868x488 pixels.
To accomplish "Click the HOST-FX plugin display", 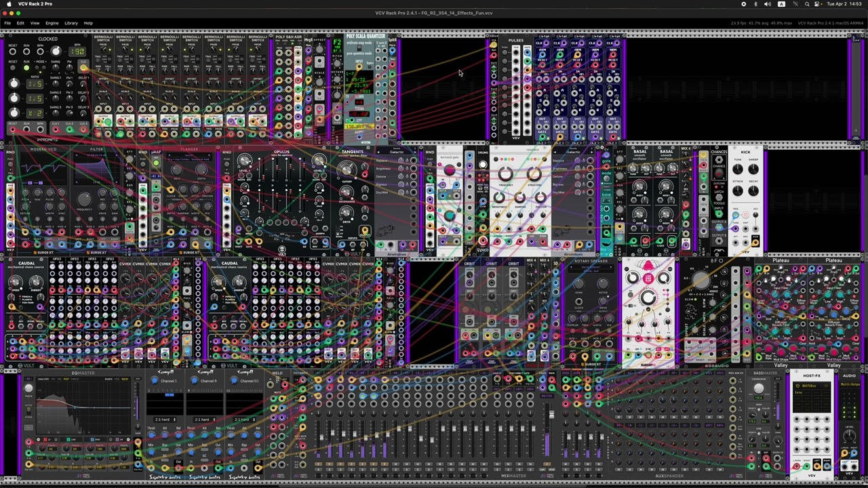I will click(812, 396).
